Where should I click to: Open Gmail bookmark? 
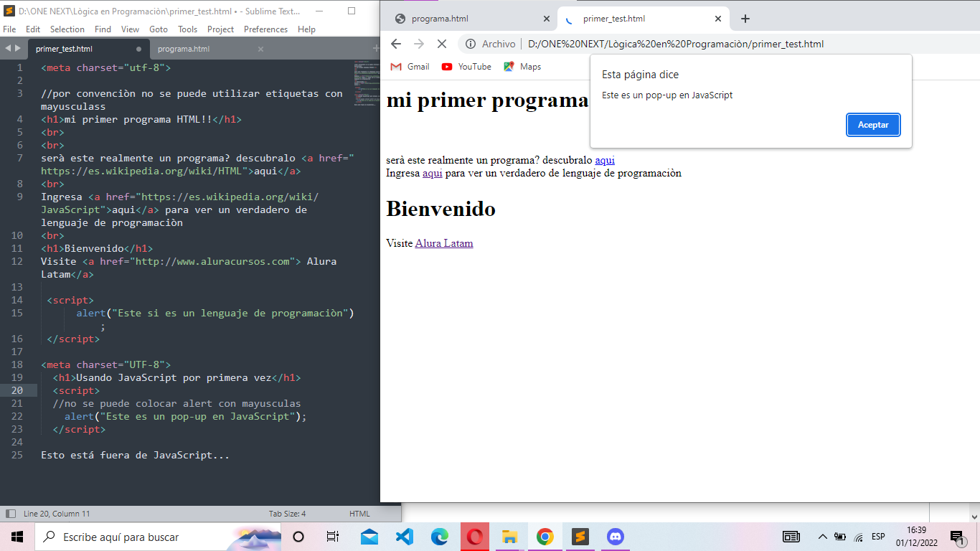410,67
